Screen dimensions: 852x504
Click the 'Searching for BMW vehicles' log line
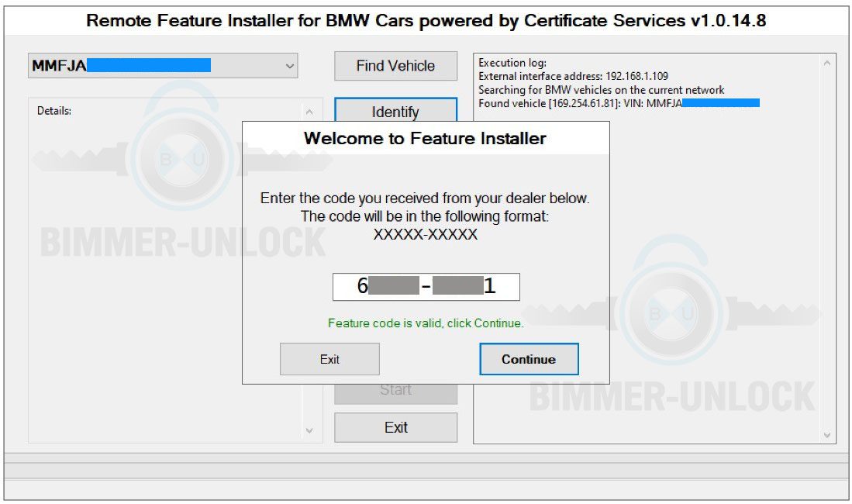pos(601,90)
